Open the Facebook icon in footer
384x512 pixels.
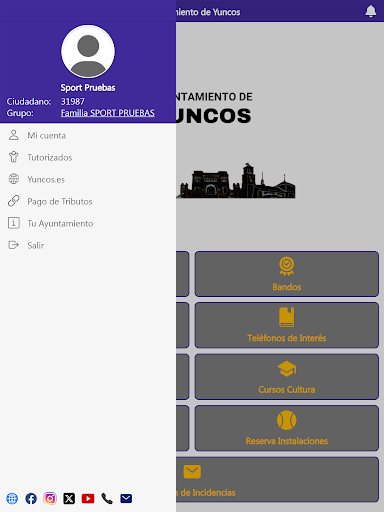[31, 499]
